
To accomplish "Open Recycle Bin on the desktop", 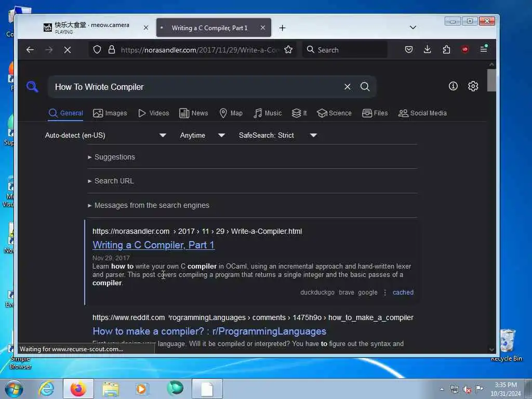I will click(507, 345).
